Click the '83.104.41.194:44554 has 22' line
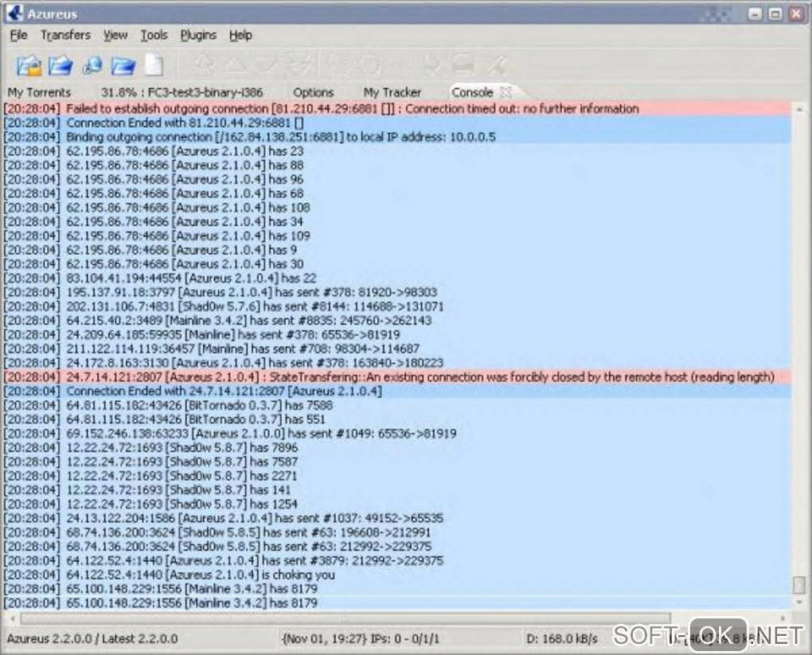This screenshot has height=655, width=812. pos(397,278)
